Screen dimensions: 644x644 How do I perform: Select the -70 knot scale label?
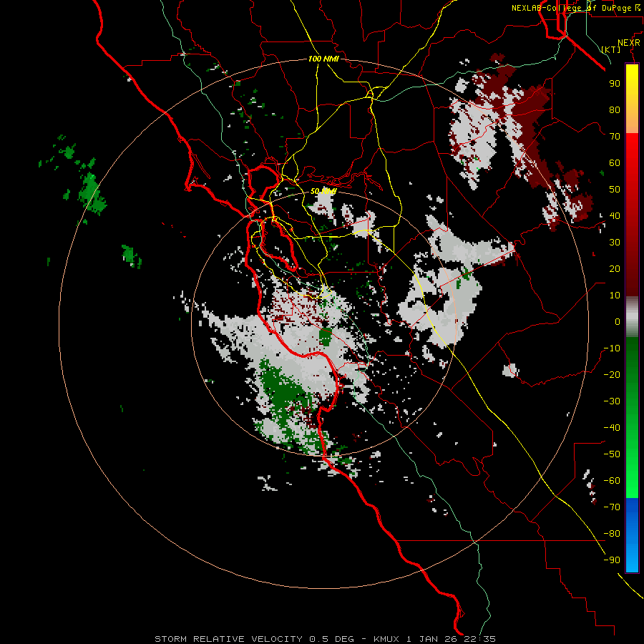tap(612, 507)
